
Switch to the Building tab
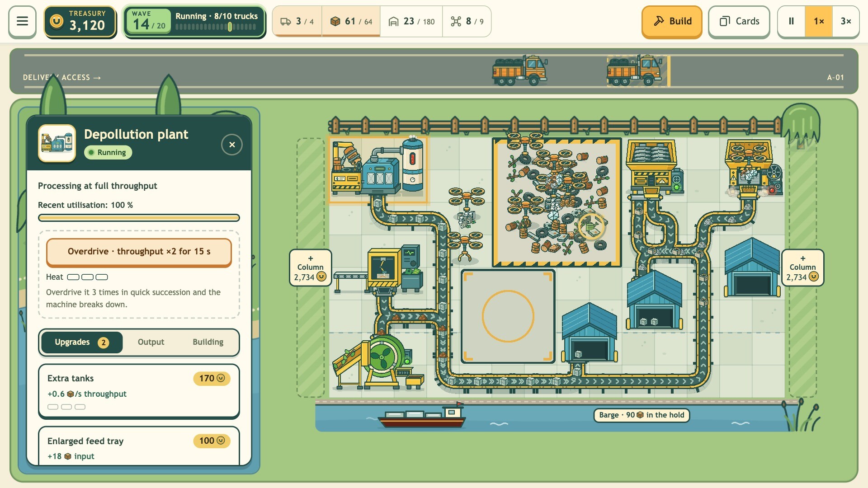click(208, 342)
